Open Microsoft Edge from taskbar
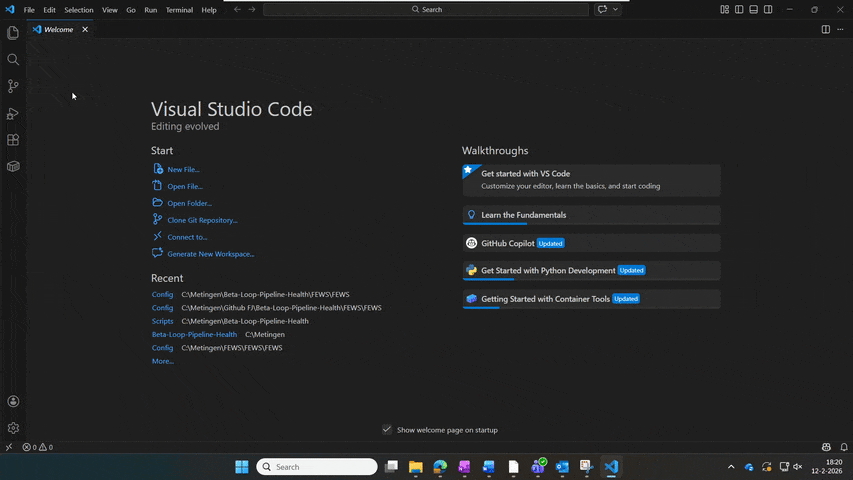The image size is (853, 480). click(x=440, y=466)
